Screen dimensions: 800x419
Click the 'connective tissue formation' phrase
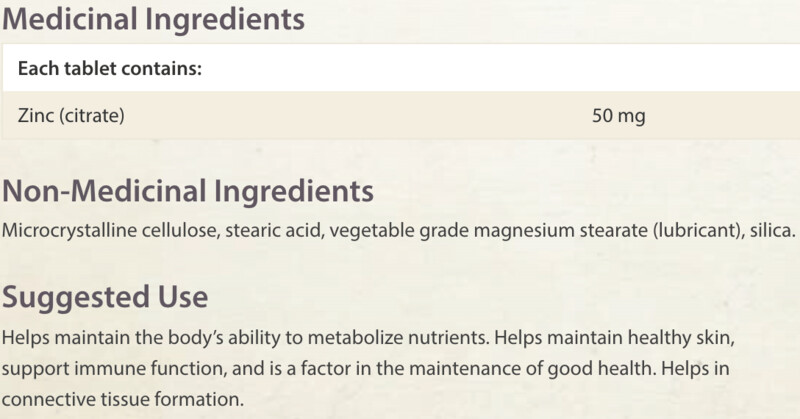pyautogui.click(x=120, y=399)
